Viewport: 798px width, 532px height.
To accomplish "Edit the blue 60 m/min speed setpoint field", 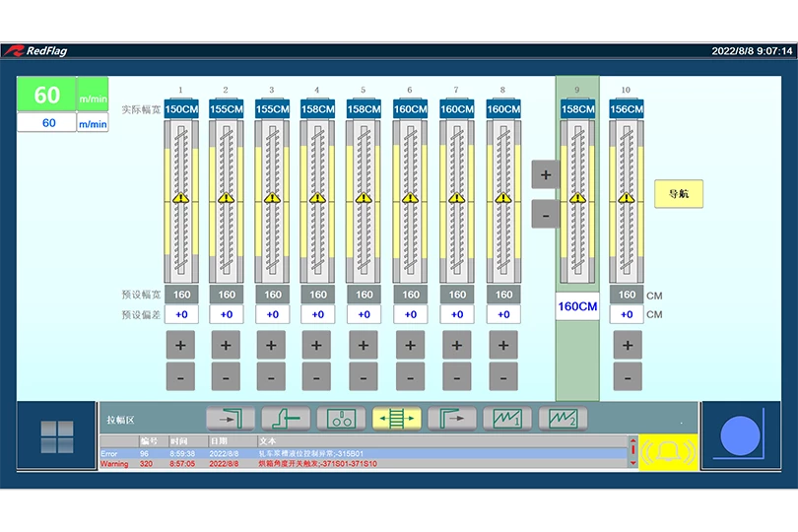I will point(47,123).
